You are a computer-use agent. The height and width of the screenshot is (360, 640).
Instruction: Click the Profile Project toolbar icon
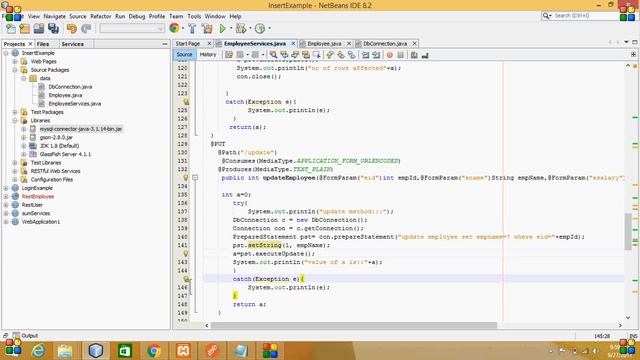tap(260, 29)
